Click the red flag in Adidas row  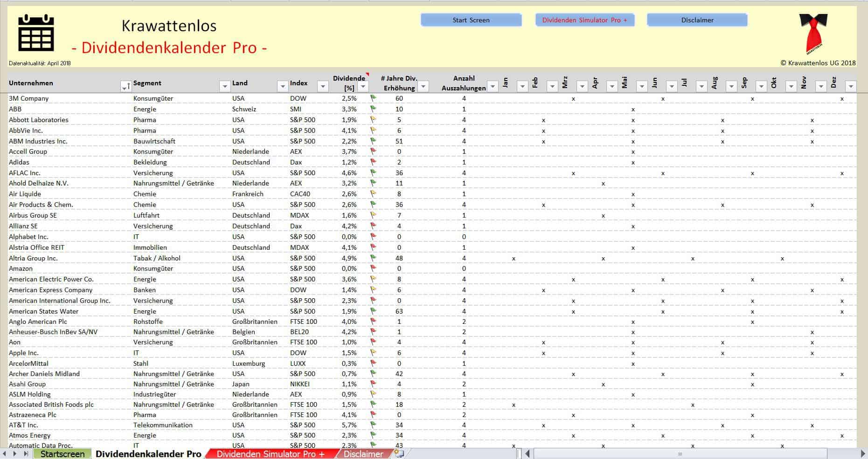pos(373,162)
